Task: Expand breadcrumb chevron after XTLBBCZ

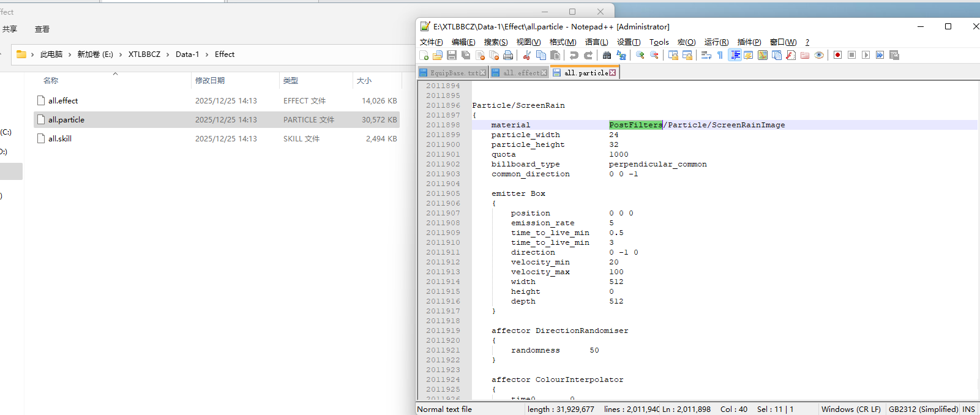Action: 168,54
